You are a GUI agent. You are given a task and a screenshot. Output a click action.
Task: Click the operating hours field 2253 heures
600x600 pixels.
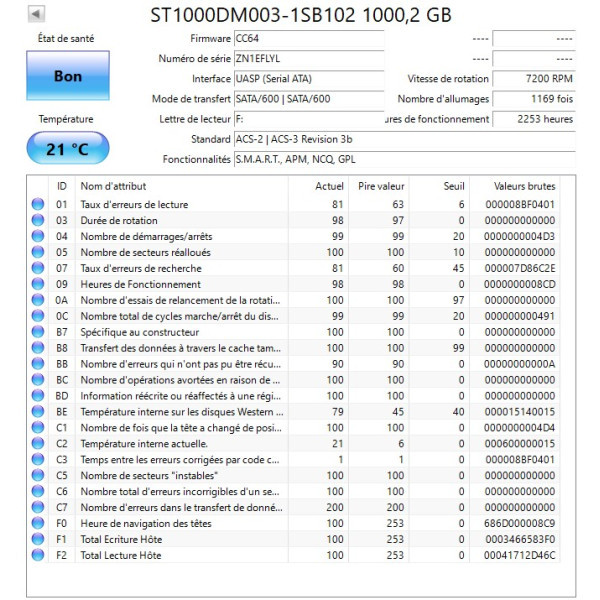point(534,119)
